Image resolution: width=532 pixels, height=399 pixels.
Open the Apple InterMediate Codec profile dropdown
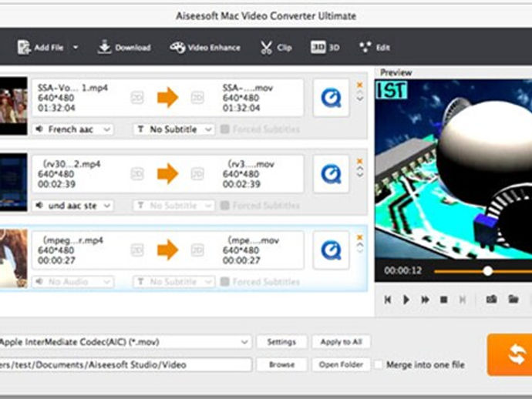click(125, 342)
